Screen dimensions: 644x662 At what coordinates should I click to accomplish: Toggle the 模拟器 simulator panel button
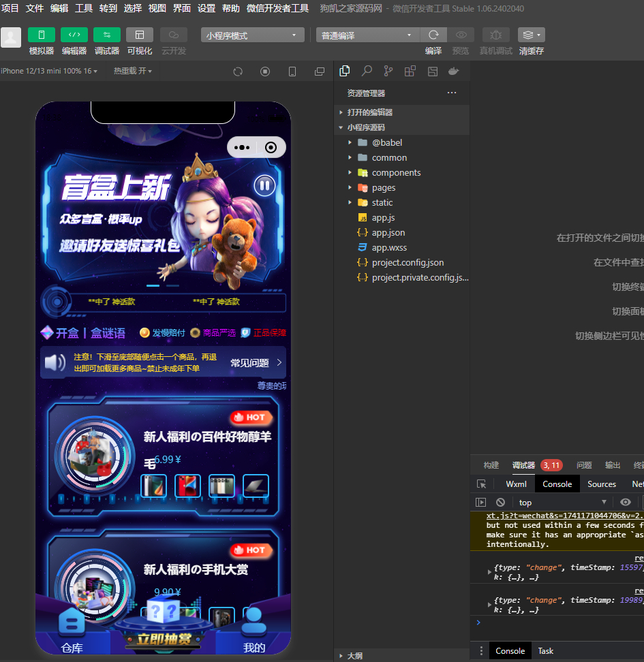coord(42,35)
